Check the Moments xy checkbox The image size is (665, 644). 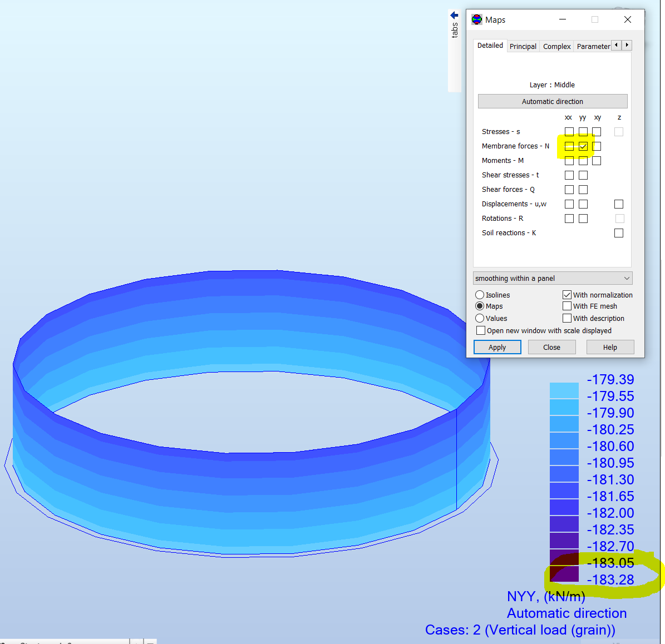pos(597,160)
